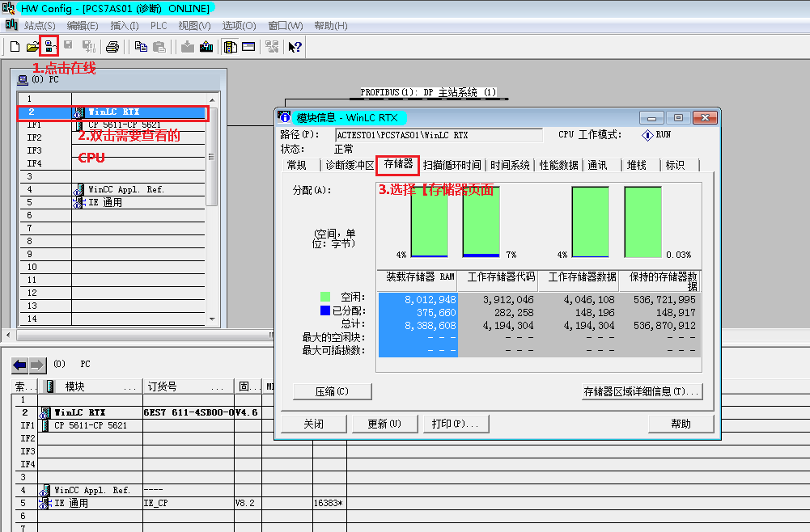Image resolution: width=810 pixels, height=532 pixels.
Task: Click WinLC RTX module icon in detail table
Action: tap(45, 412)
